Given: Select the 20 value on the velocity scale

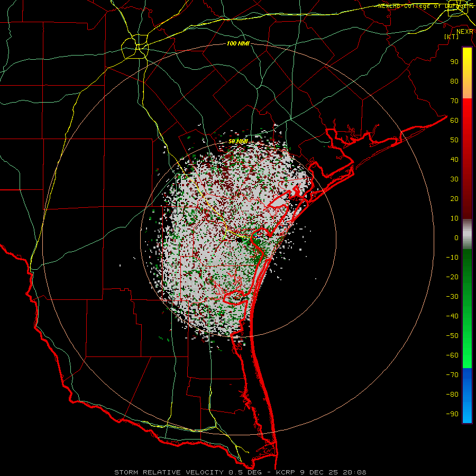Looking at the screenshot, I should [x=454, y=199].
